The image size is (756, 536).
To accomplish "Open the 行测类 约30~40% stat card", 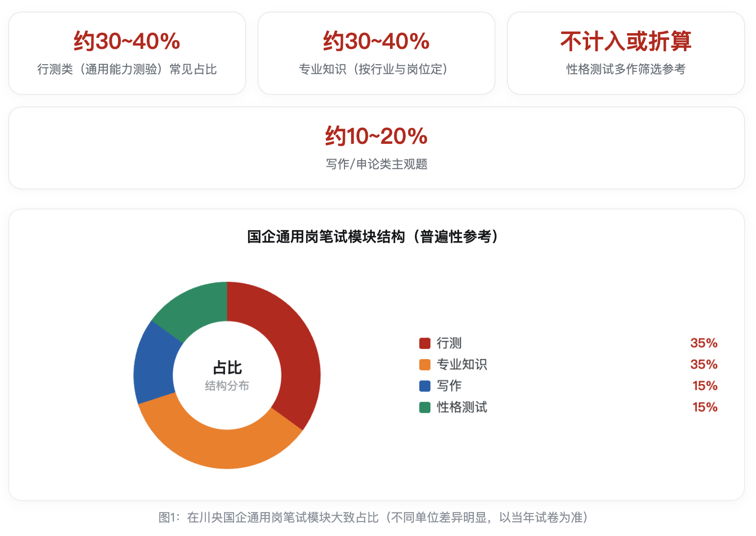I will point(127,53).
